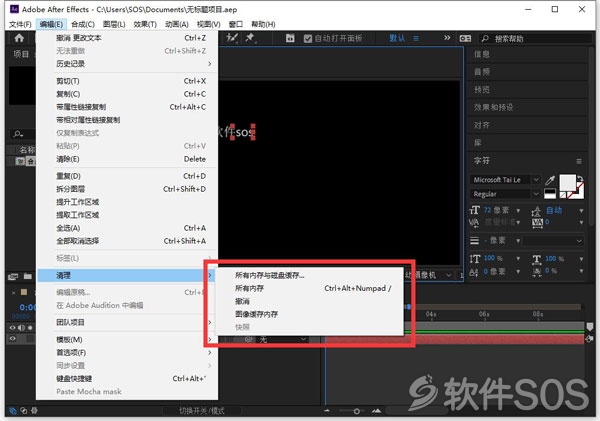Choose 所有内存 in purge submenu
This screenshot has width=600, height=421.
(x=310, y=288)
